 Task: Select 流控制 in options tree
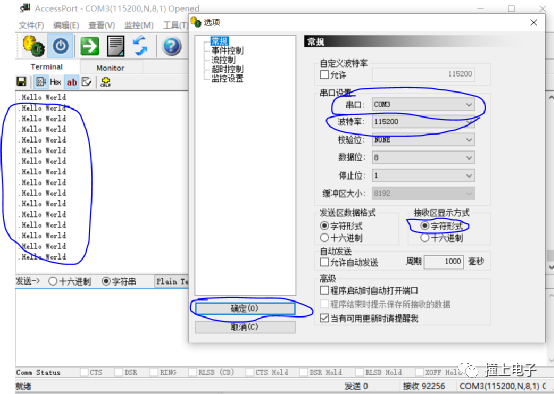point(223,60)
